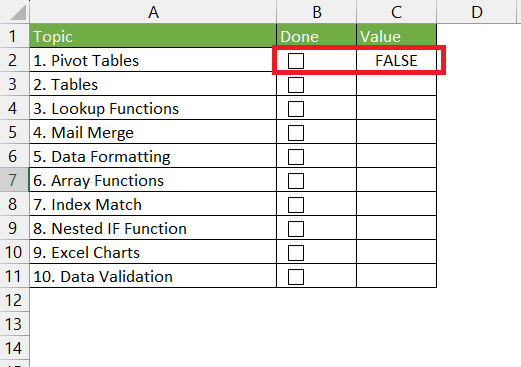The height and width of the screenshot is (367, 521).
Task: Mark Mail Merge as done
Action: (296, 133)
